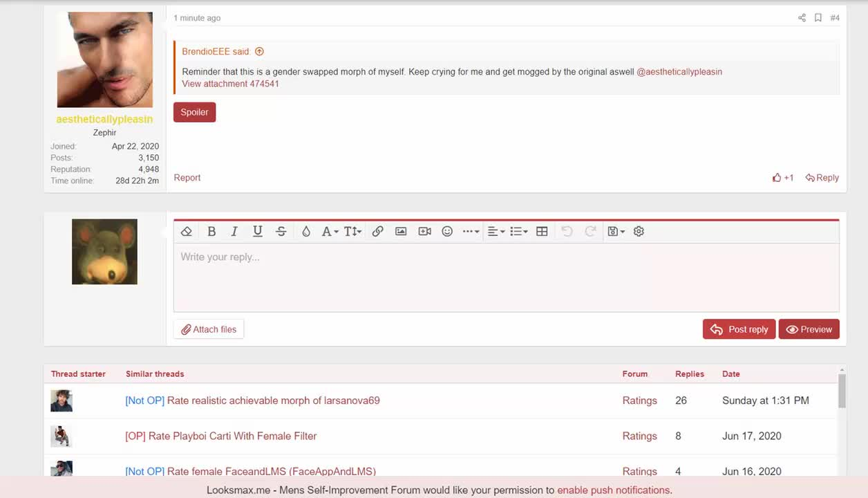This screenshot has height=498, width=868.
Task: Open the editor settings gear icon
Action: 639,232
